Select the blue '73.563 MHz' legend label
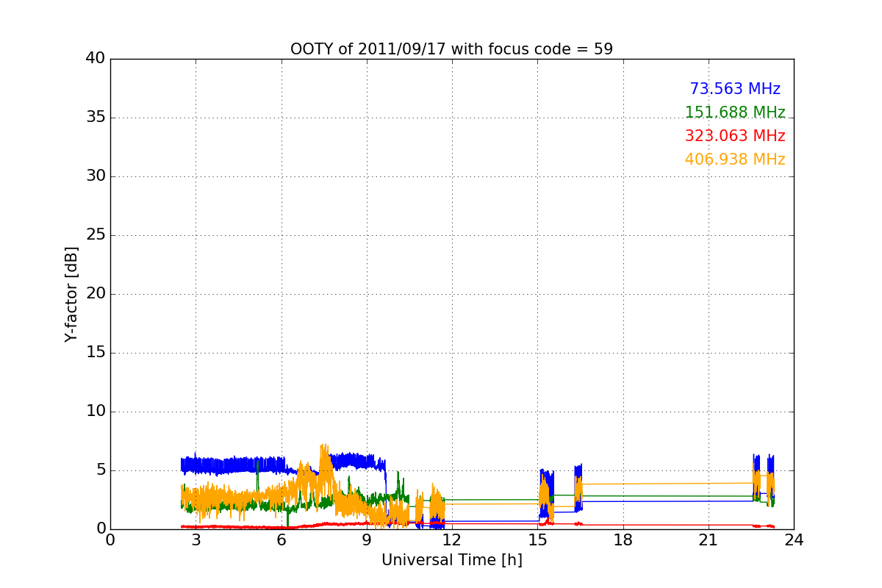 735,89
